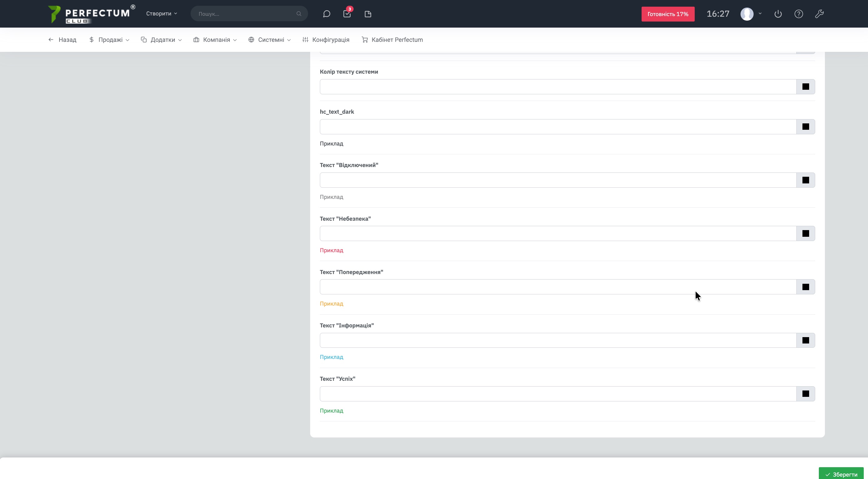Open the wrench settings icon
868x479 pixels.
pos(819,14)
